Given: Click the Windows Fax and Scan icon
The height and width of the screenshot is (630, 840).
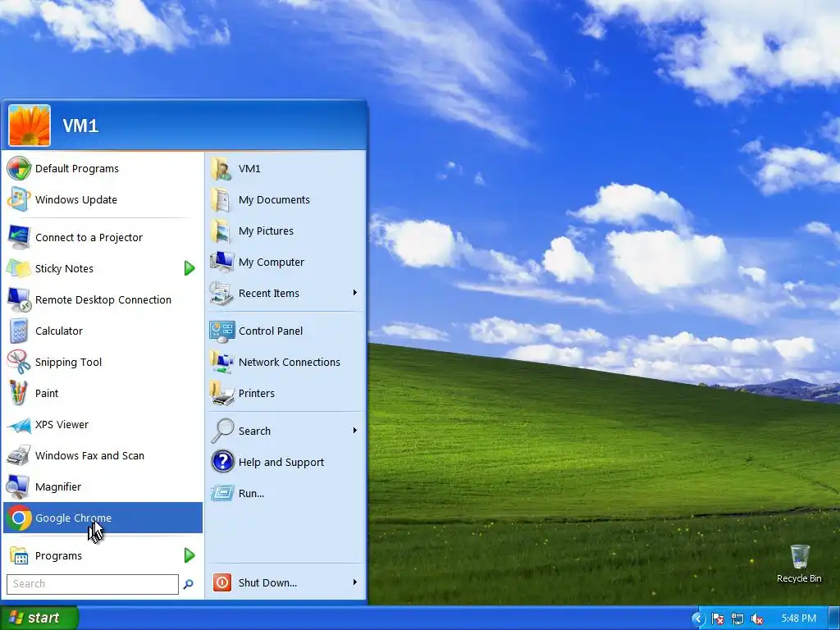Looking at the screenshot, I should (19, 455).
